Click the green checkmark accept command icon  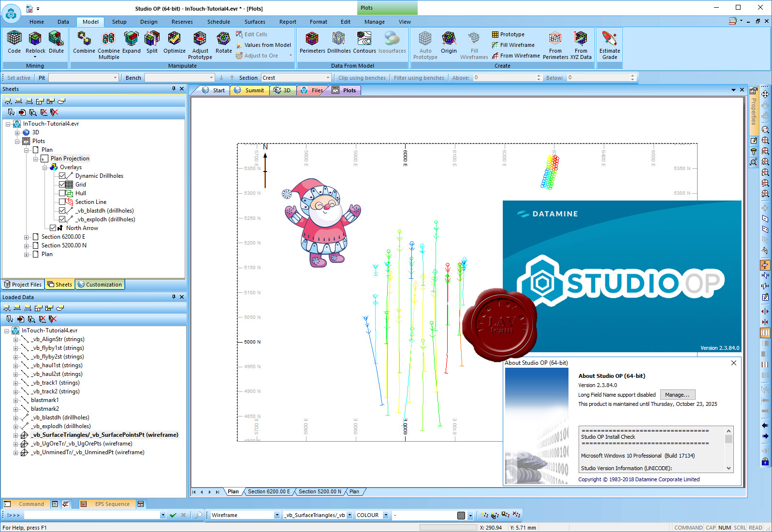click(173, 515)
